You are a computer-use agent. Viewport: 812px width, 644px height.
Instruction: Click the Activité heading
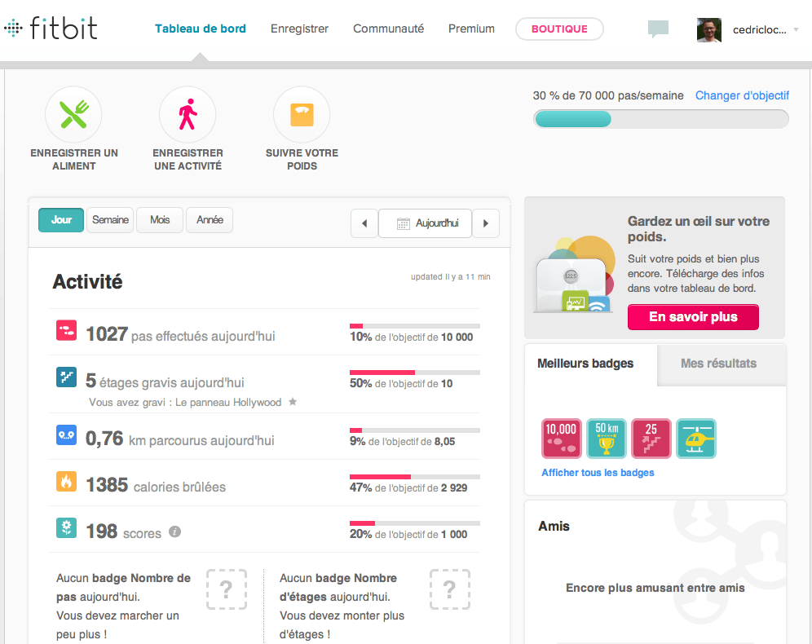[87, 282]
